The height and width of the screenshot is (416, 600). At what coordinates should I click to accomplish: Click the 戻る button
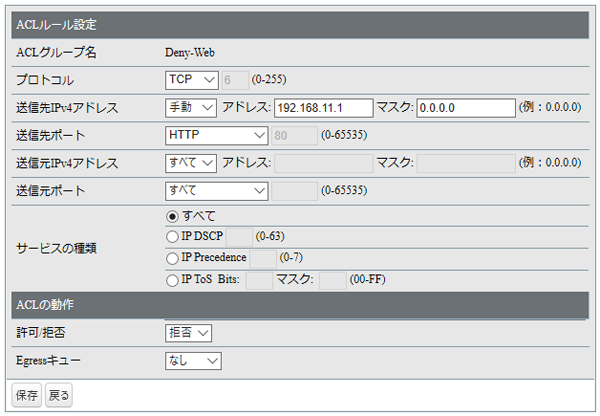click(x=59, y=395)
